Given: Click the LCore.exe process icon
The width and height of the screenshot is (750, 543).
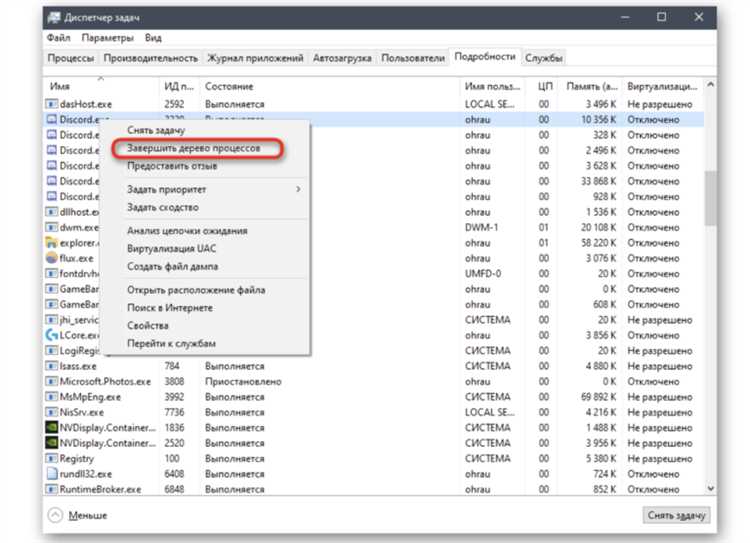Looking at the screenshot, I should (52, 335).
